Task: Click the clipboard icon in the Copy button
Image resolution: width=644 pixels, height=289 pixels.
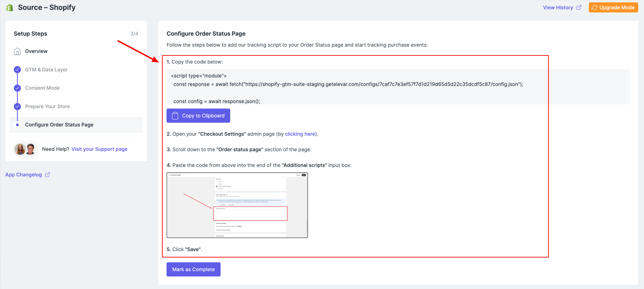Action: click(x=175, y=116)
